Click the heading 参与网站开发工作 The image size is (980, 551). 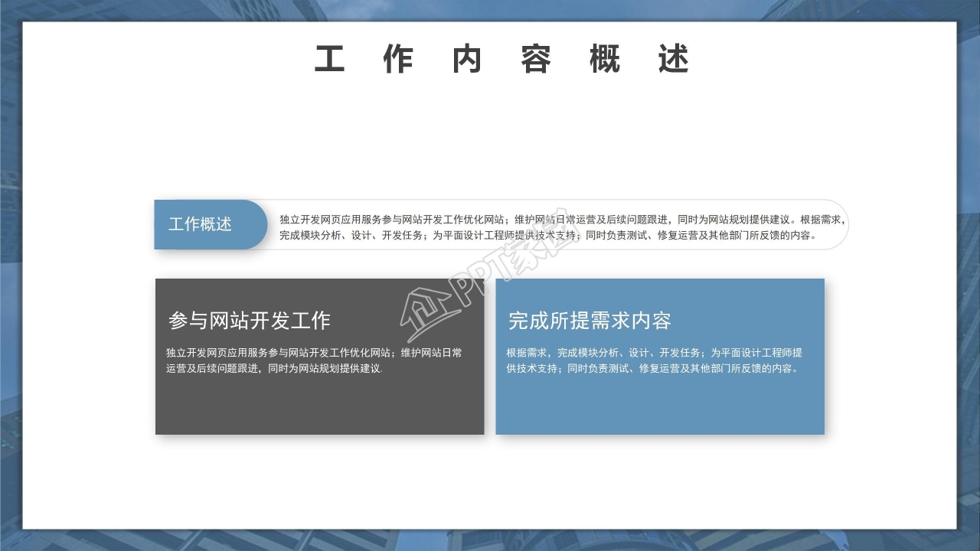click(250, 320)
